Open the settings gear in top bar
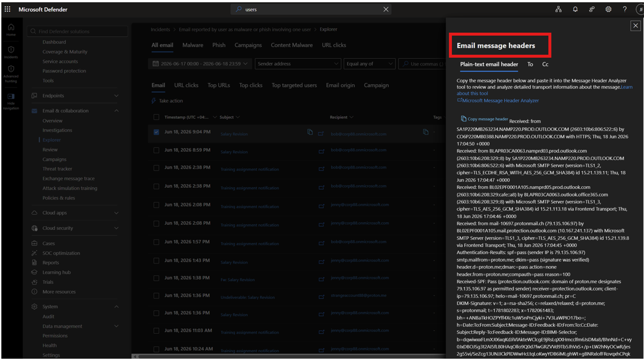 click(608, 9)
